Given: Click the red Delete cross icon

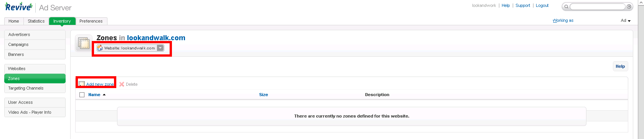Looking at the screenshot, I should point(122,84).
